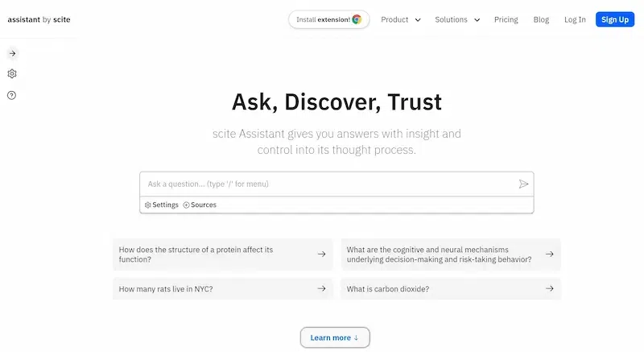The image size is (644, 352).
Task: Select the cognitive and neural mechanisms question
Action: 439,255
